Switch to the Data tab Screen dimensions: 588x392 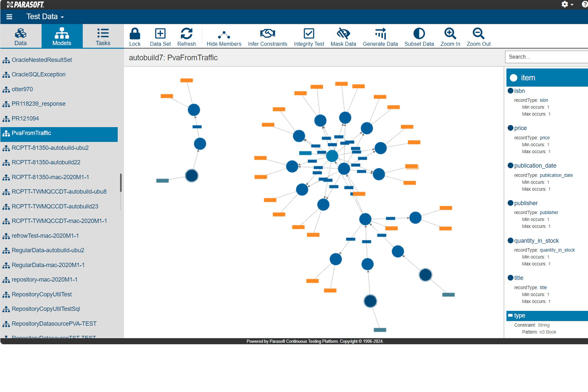pos(21,36)
